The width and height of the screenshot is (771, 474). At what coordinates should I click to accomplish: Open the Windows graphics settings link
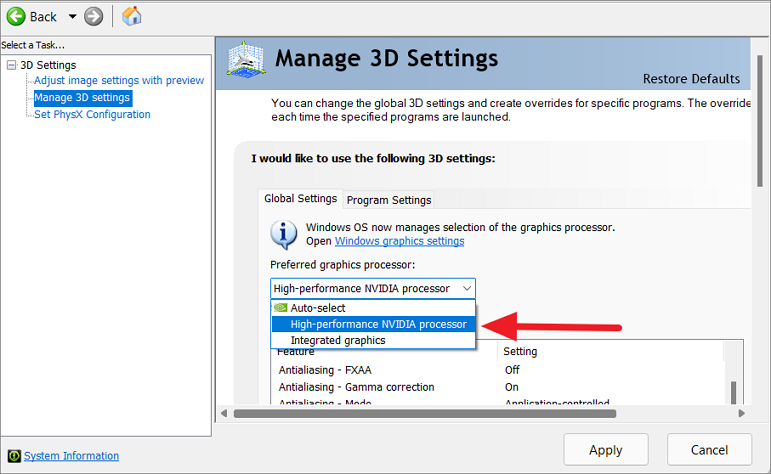tap(399, 241)
